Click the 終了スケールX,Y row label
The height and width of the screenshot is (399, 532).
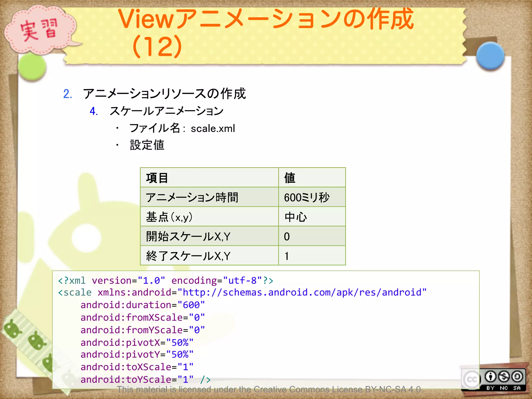point(188,256)
